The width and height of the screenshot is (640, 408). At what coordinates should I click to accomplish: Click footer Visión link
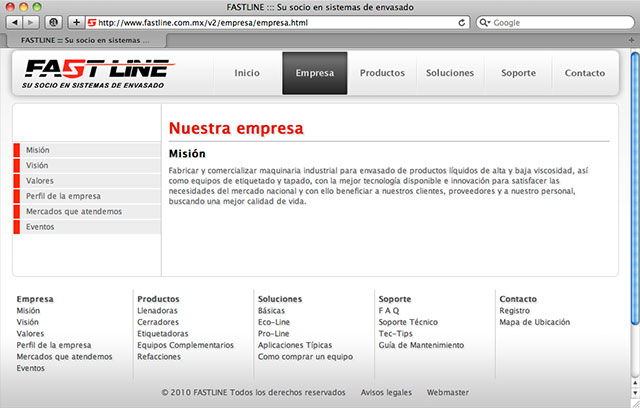pos(27,322)
